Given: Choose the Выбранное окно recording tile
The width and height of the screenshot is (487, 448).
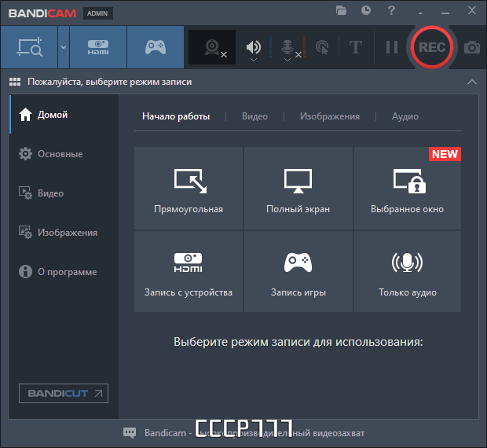Looking at the screenshot, I should pyautogui.click(x=408, y=189).
